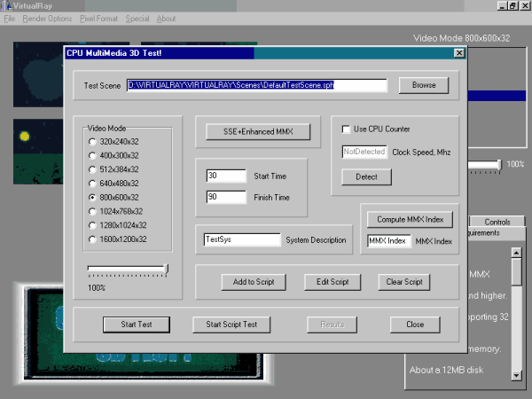
Task: Click the 100% slider thumb in dialog
Action: pyautogui.click(x=166, y=269)
